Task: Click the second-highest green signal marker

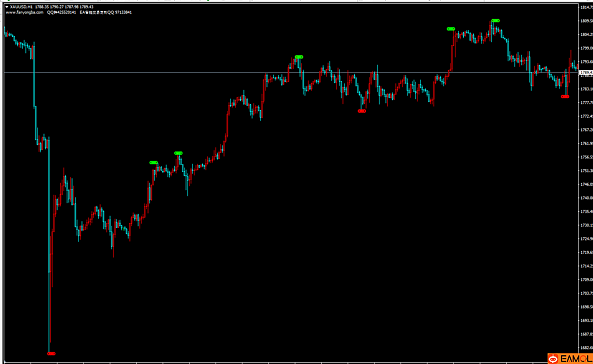Action: click(x=451, y=29)
